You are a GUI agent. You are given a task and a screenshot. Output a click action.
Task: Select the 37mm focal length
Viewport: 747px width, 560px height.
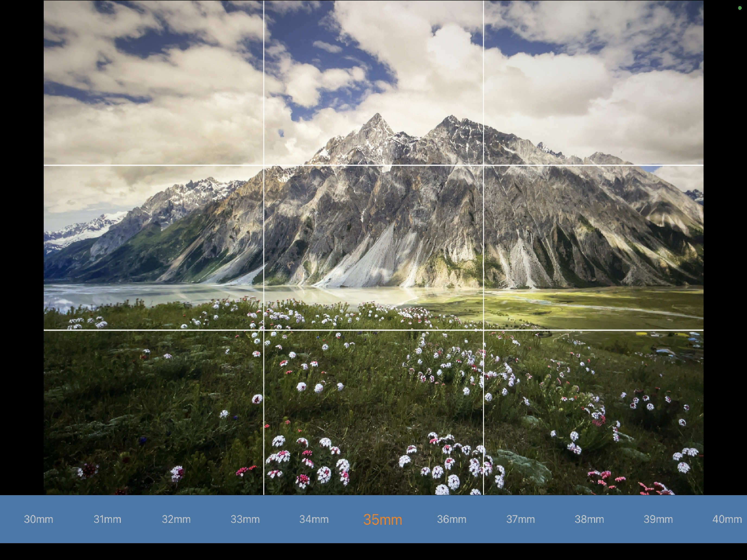(x=520, y=519)
